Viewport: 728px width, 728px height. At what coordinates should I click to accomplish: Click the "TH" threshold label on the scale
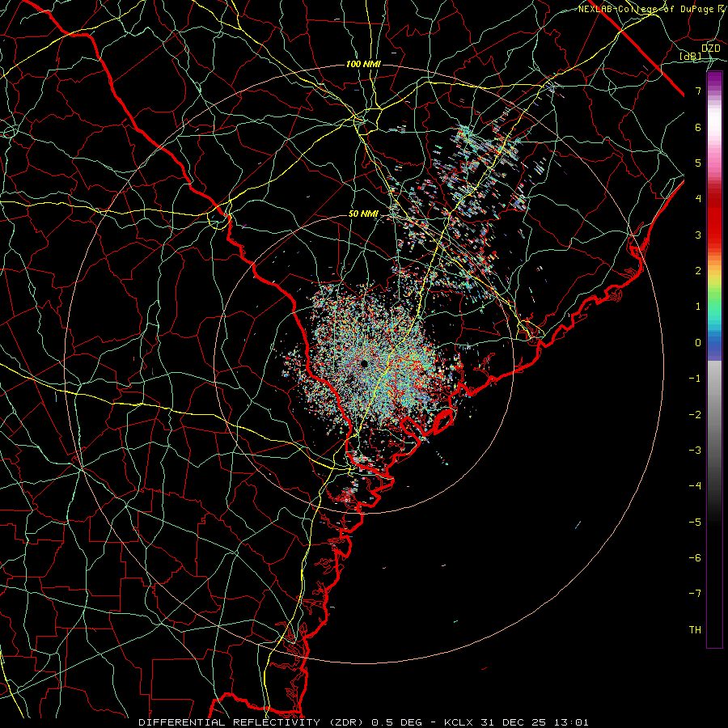pos(695,630)
